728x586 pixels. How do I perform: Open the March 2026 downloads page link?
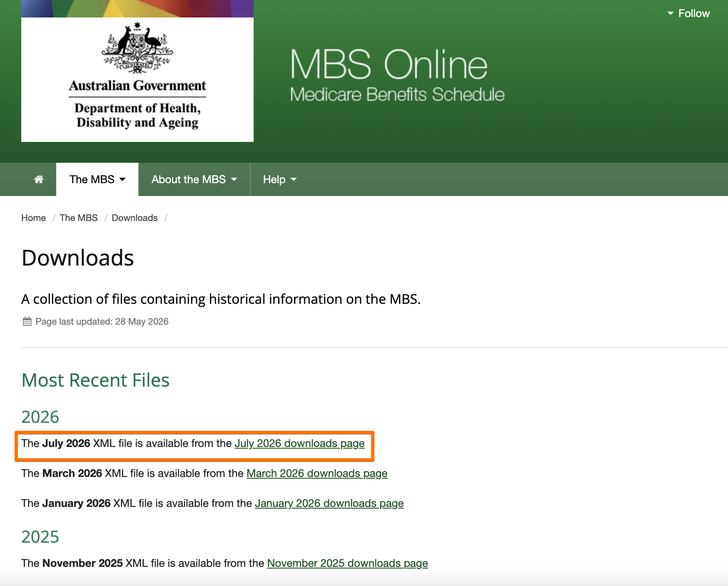click(317, 474)
